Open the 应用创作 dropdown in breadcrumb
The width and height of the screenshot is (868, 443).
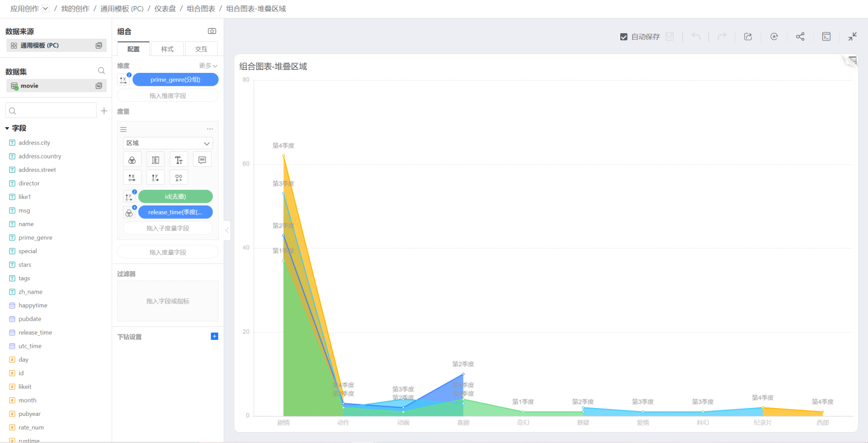(x=45, y=8)
